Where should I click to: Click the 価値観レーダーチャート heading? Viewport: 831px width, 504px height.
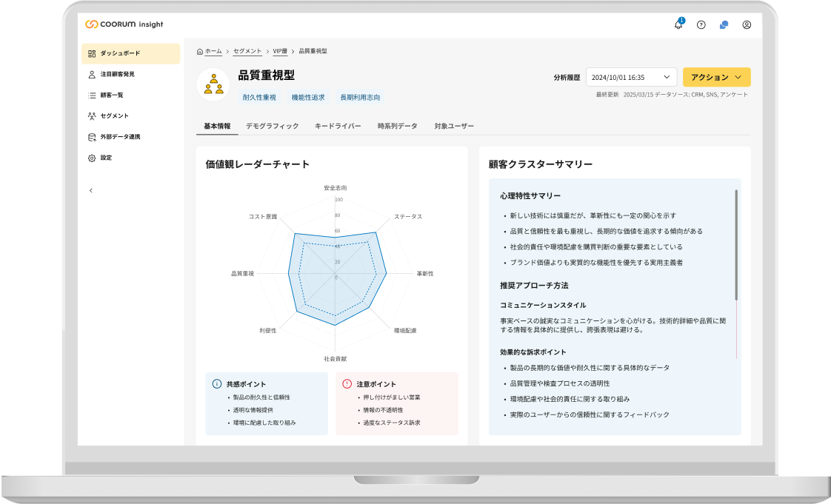coord(258,164)
